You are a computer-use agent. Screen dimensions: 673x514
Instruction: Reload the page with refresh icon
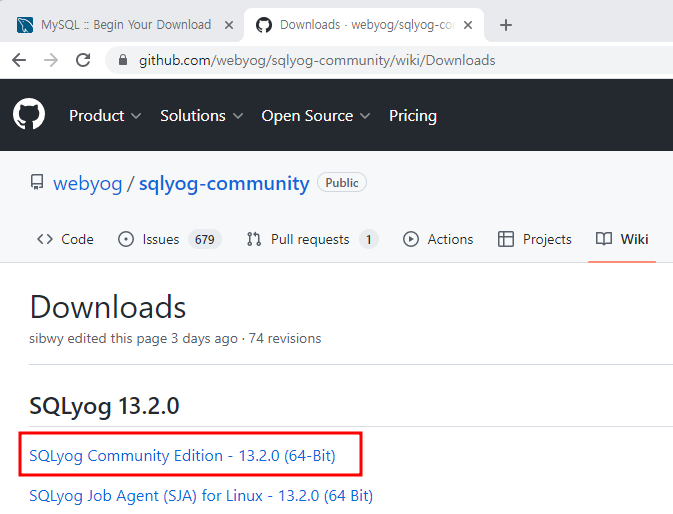[x=83, y=60]
